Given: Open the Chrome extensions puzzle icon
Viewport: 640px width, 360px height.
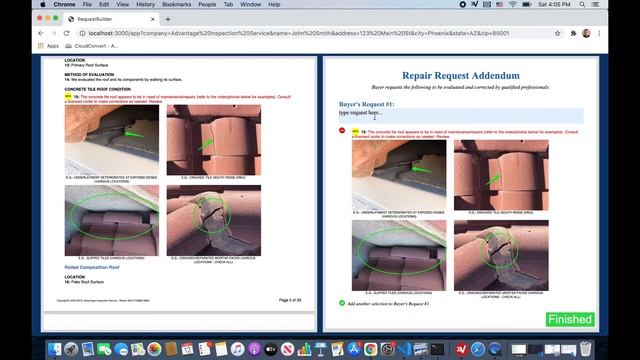Looking at the screenshot, I should click(573, 33).
